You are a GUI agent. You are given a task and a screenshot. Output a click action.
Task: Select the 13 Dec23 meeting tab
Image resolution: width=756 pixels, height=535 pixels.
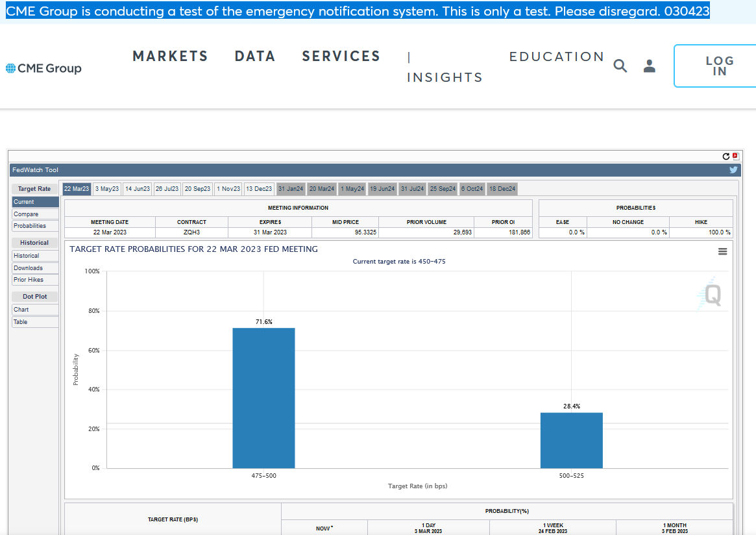(x=259, y=189)
